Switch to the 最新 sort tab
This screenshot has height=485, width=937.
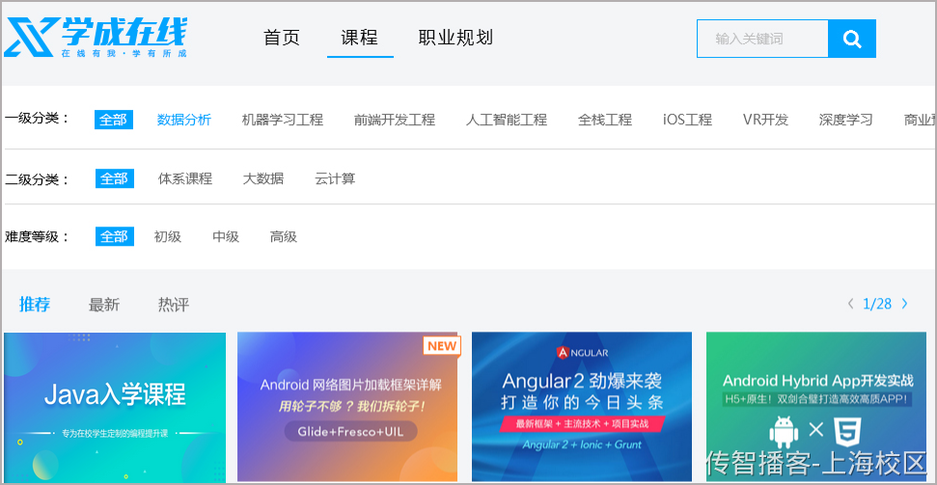pos(104,305)
